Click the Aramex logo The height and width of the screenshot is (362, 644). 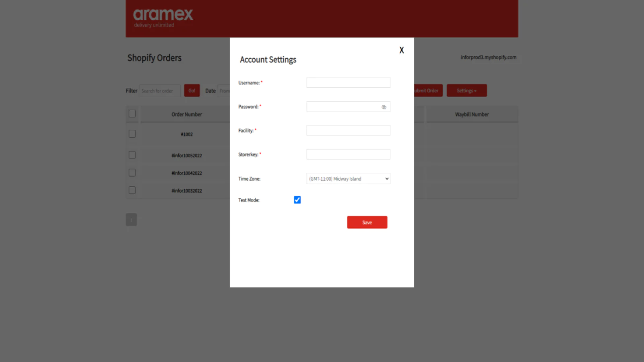pyautogui.click(x=163, y=17)
